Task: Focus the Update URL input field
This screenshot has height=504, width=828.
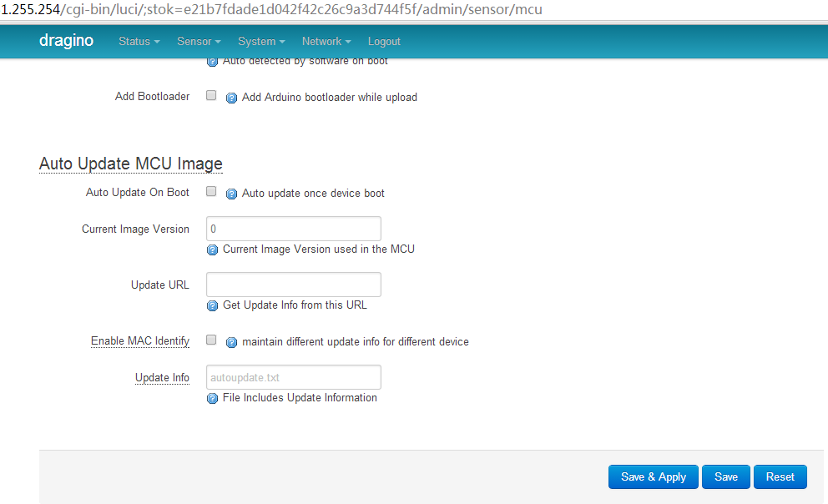Action: point(294,285)
